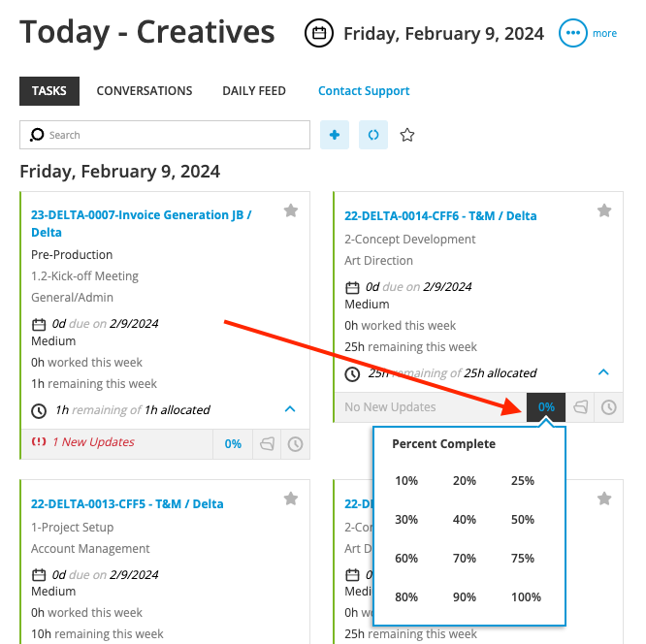Toggle favorite star on 22-DELTA-0014-CFF6 task
Image resolution: width=646 pixels, height=644 pixels.
pyautogui.click(x=603, y=210)
